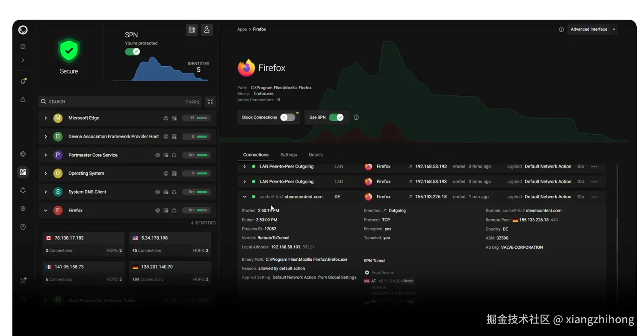Viewport: 644px width, 336px height.
Task: Click the RerouteToTunnel verdict value
Action: click(274, 238)
